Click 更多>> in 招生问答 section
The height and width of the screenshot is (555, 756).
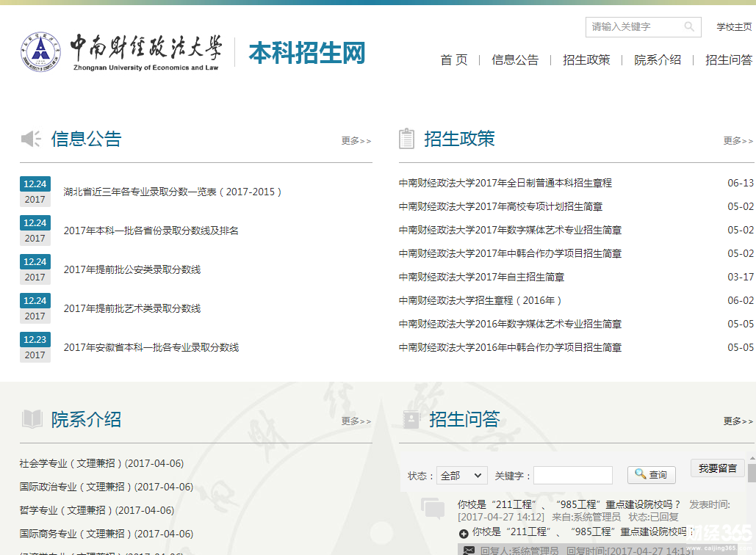[x=738, y=421]
